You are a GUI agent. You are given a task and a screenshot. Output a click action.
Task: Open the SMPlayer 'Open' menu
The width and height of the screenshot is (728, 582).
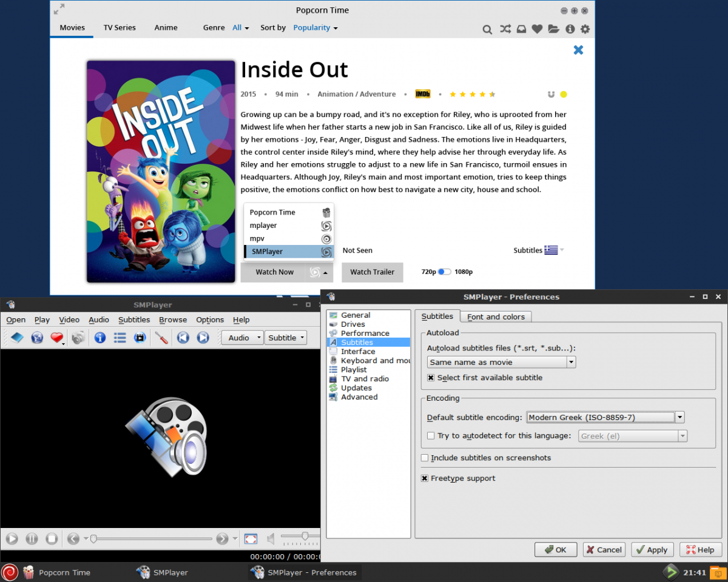click(16, 319)
